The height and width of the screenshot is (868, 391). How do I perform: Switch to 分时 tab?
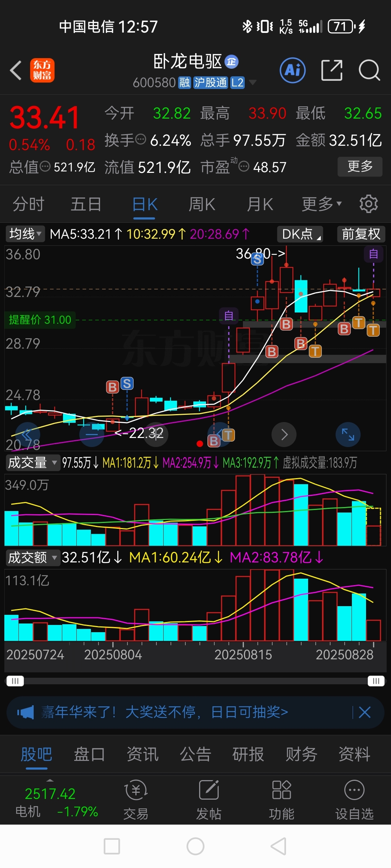pos(28,204)
